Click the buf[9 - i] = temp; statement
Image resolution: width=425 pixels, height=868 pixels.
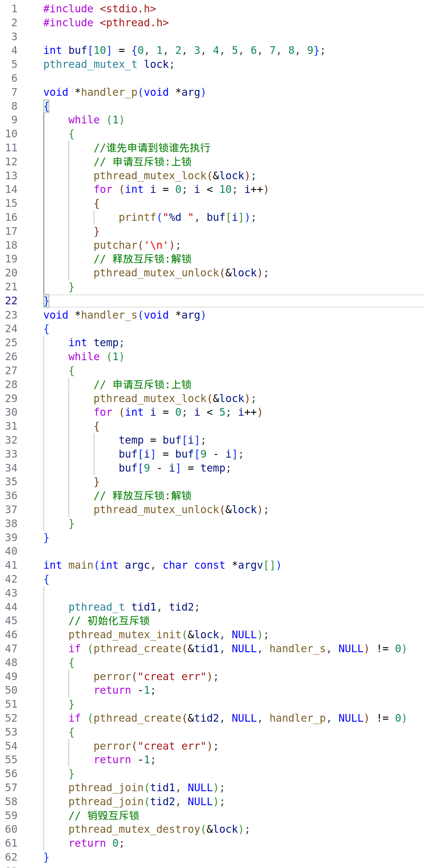[x=175, y=468]
